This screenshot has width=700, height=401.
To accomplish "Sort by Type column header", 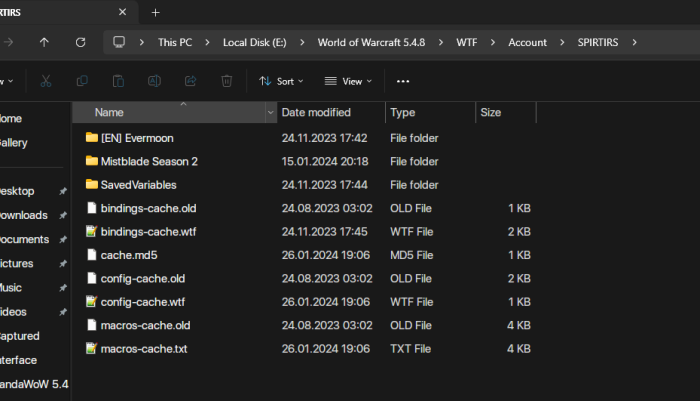I will coord(403,113).
